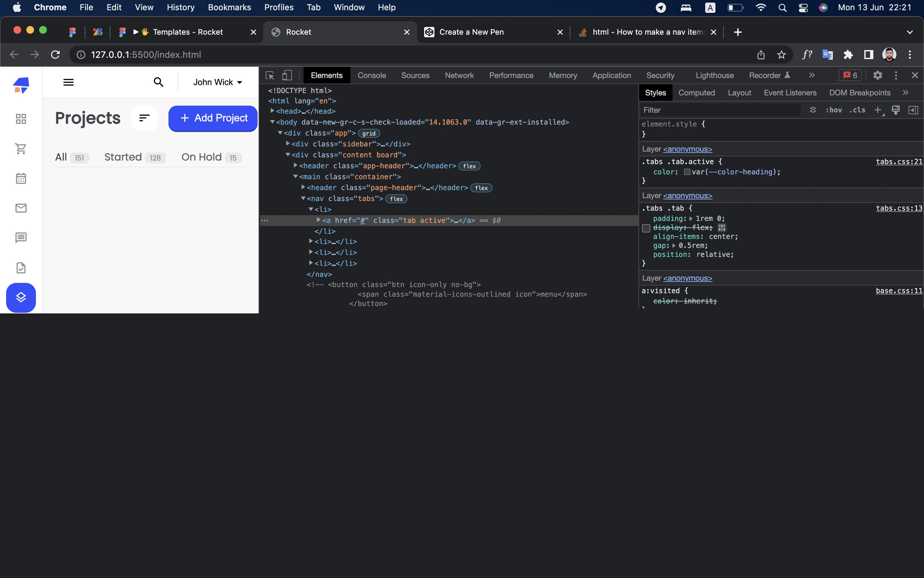
Task: Click the sort filter icon beside Projects
Action: 144,118
